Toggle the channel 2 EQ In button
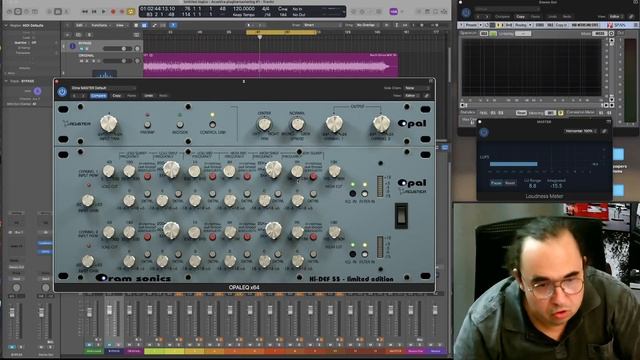Image resolution: width=640 pixels, height=360 pixels. point(353,254)
